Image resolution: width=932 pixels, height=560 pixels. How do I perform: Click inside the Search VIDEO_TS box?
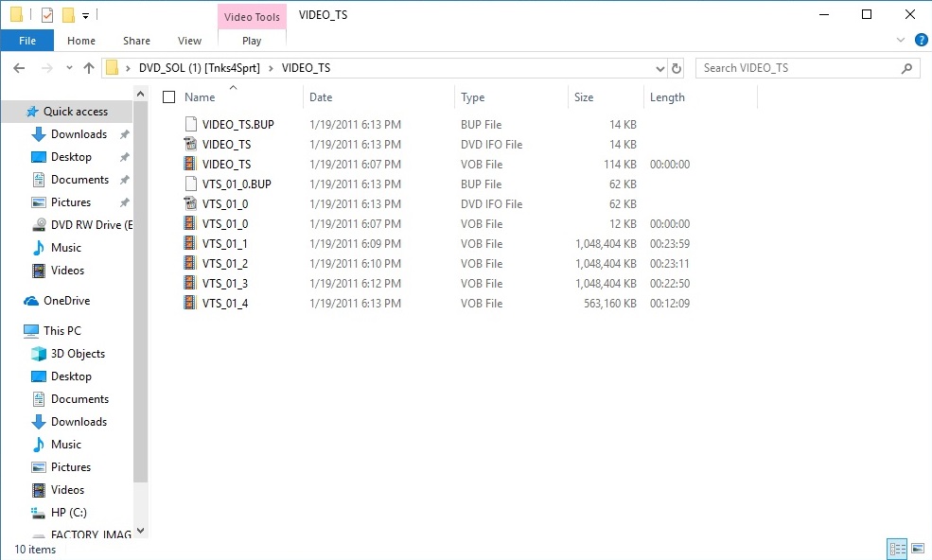tap(800, 68)
